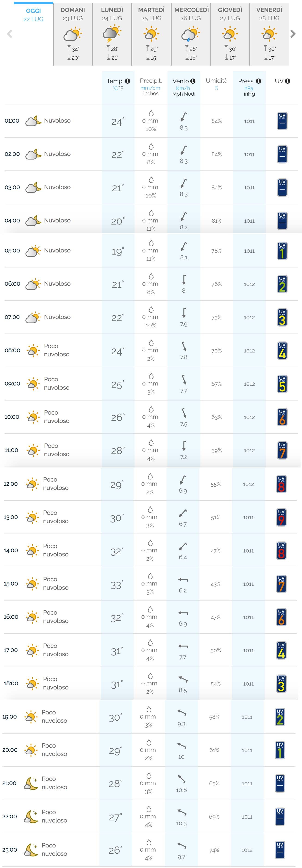Viewport: 302px width, 868px height.
Task: Click the UV index 9 badge at 13:00
Action: pyautogui.click(x=281, y=517)
